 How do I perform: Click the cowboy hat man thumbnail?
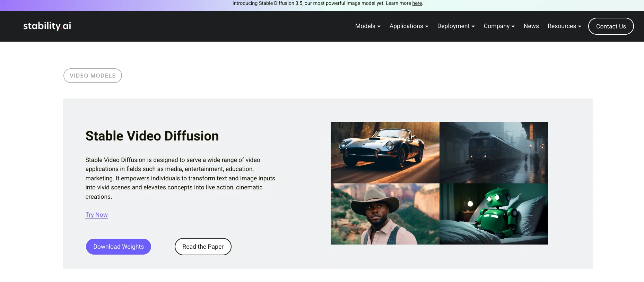(385, 214)
